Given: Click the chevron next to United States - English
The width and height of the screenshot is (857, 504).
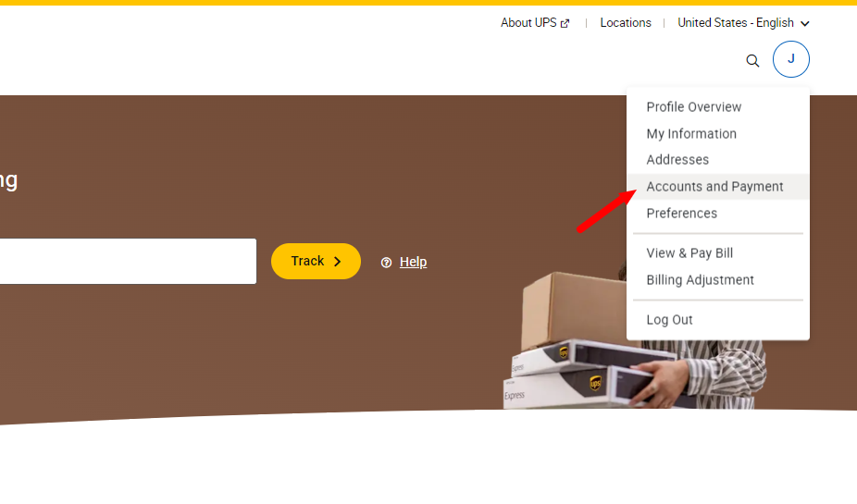Looking at the screenshot, I should [x=804, y=23].
